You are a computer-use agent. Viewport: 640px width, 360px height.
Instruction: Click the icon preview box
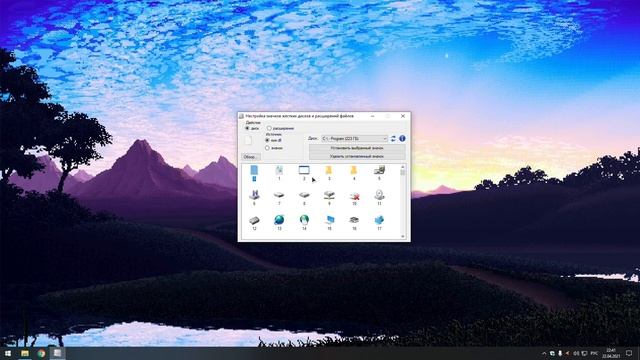[248, 141]
